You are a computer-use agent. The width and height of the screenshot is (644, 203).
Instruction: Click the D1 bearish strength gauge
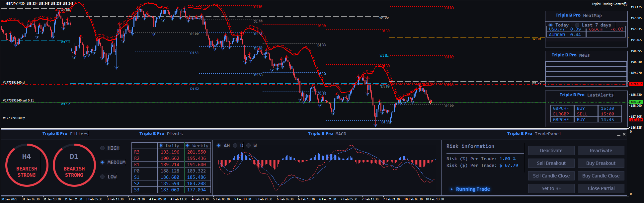click(x=74, y=165)
